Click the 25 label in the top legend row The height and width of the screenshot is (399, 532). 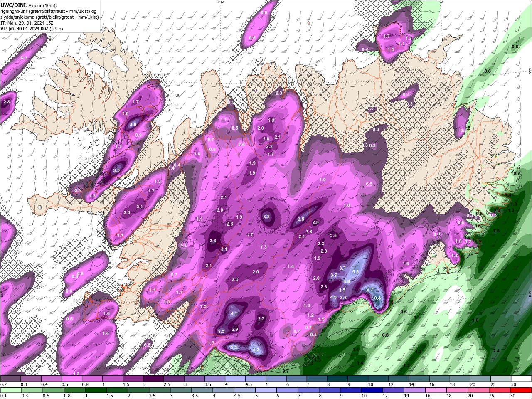click(x=492, y=384)
